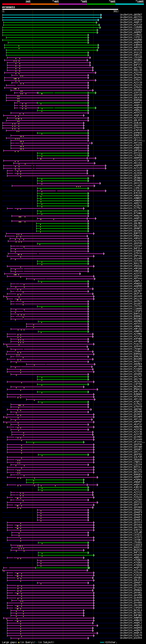Select hit label UniRef100_B6SZ37

[131, 63]
